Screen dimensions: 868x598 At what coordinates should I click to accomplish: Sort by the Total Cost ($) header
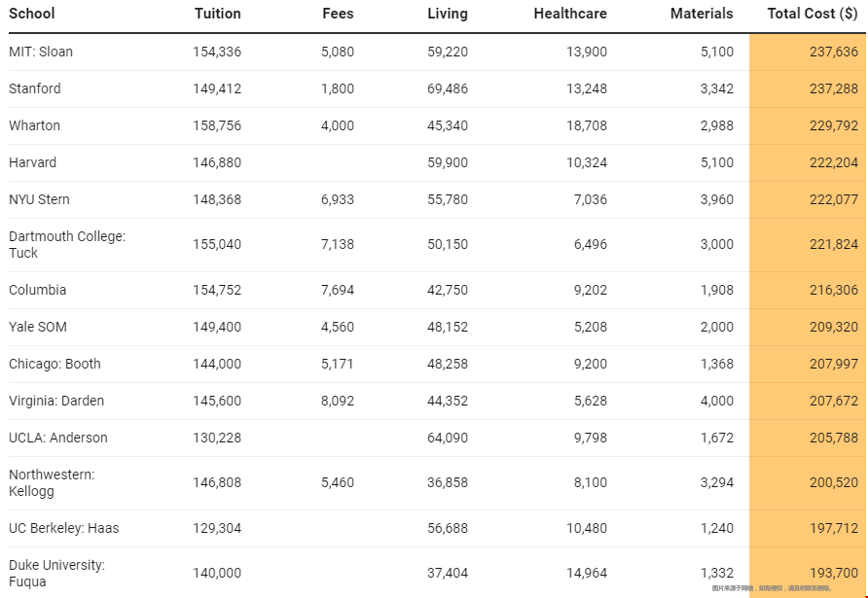pyautogui.click(x=813, y=14)
